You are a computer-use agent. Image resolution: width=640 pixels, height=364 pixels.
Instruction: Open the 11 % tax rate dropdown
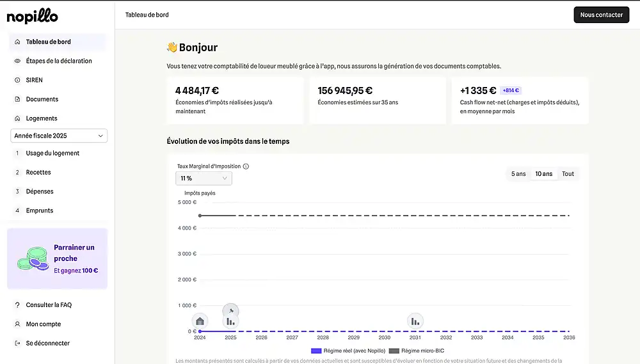[204, 178]
